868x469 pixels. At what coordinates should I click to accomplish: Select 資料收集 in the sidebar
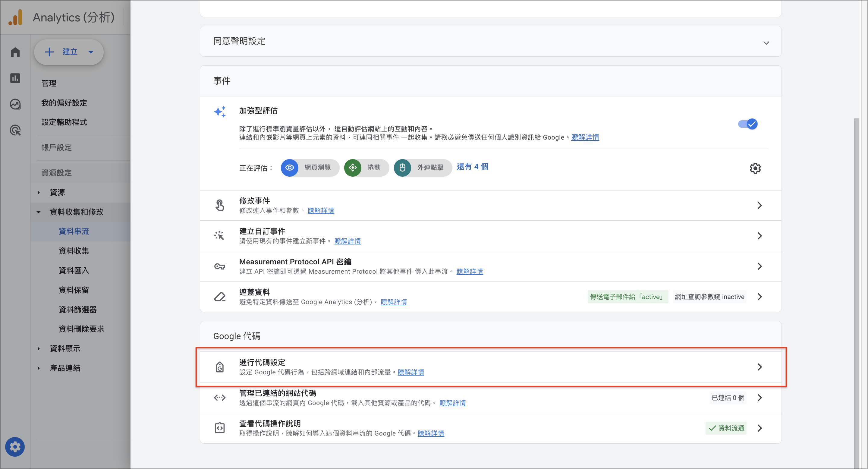pyautogui.click(x=74, y=251)
